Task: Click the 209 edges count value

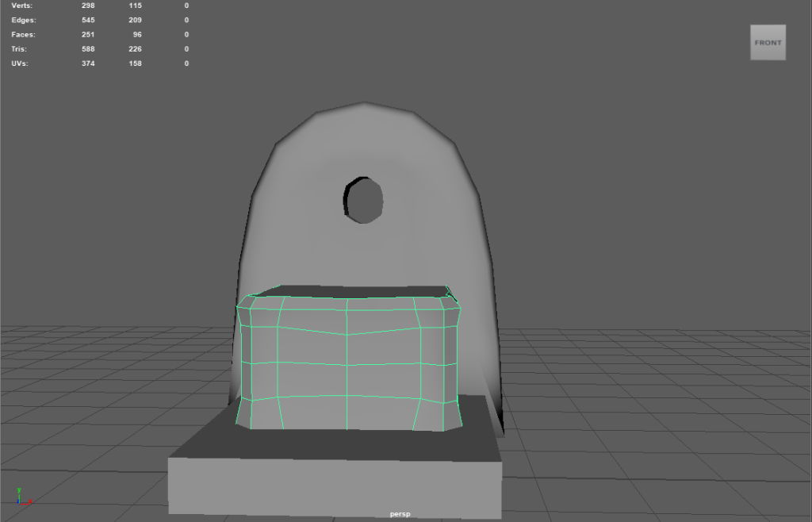Action: tap(135, 20)
